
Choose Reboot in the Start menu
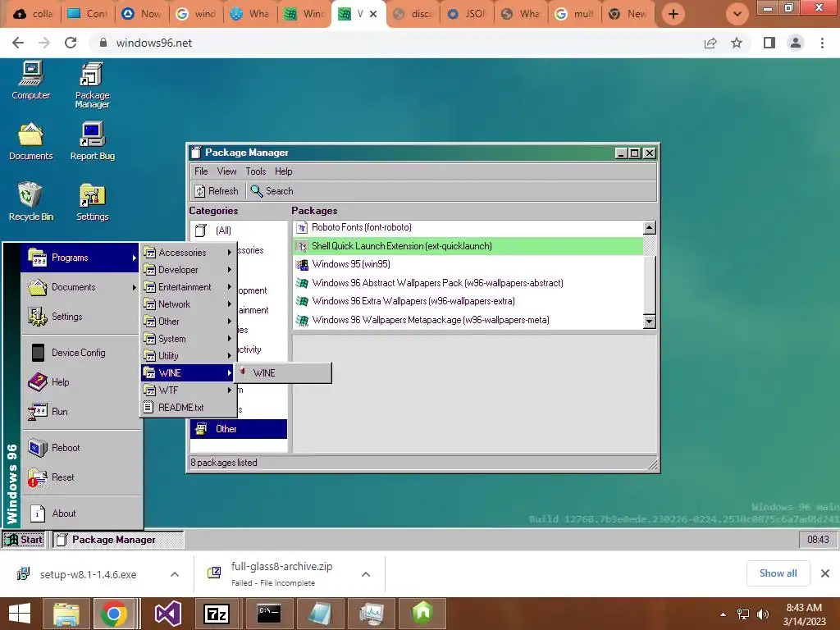tap(80, 447)
